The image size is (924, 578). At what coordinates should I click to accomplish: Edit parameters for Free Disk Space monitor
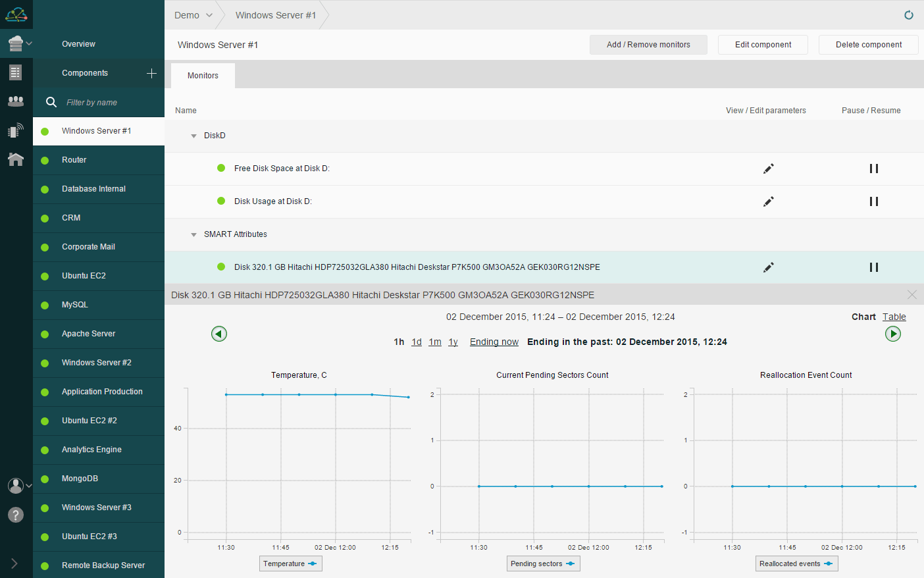[x=768, y=169]
